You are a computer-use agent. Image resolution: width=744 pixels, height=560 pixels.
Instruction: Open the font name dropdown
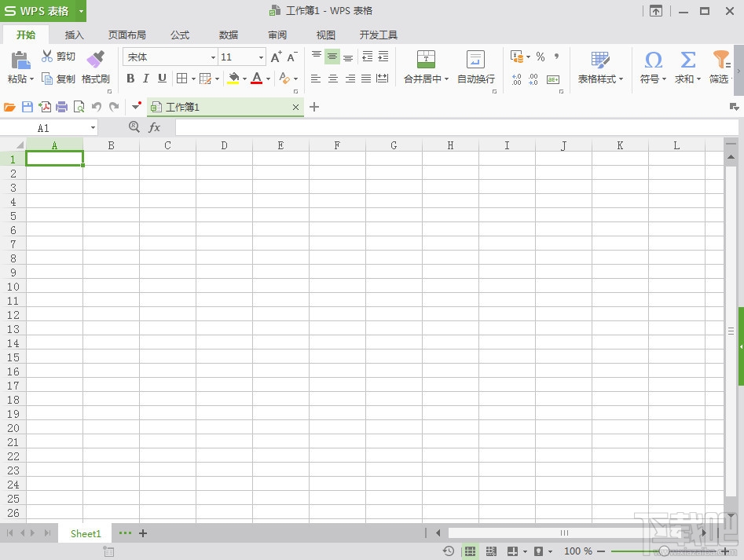pyautogui.click(x=212, y=57)
